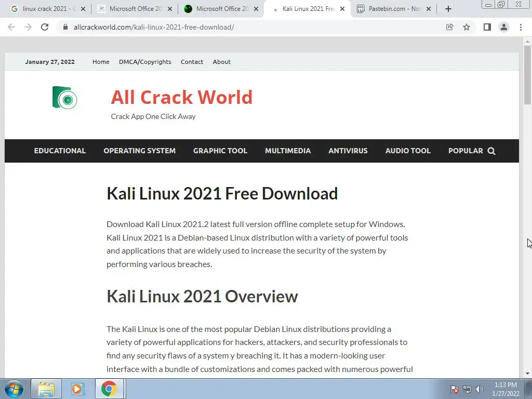This screenshot has height=399, width=532.
Task: Open MULTIMEDIA category menu
Action: 288,151
